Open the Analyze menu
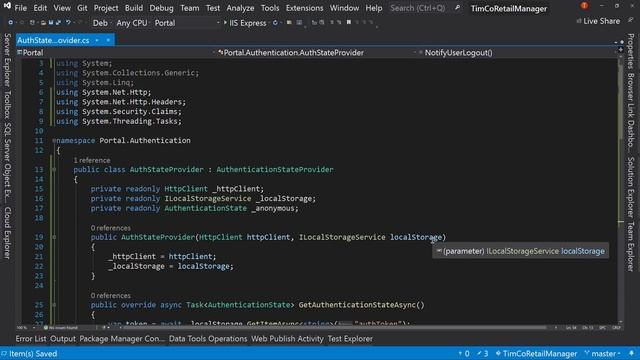The height and width of the screenshot is (360, 640). click(x=240, y=8)
